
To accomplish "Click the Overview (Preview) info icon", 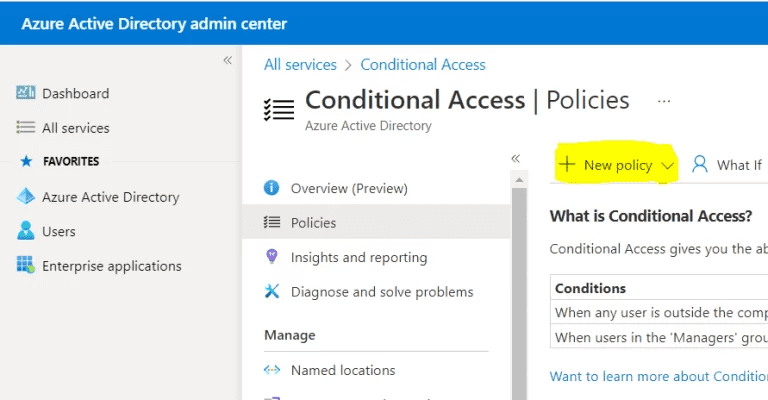I will coord(271,188).
